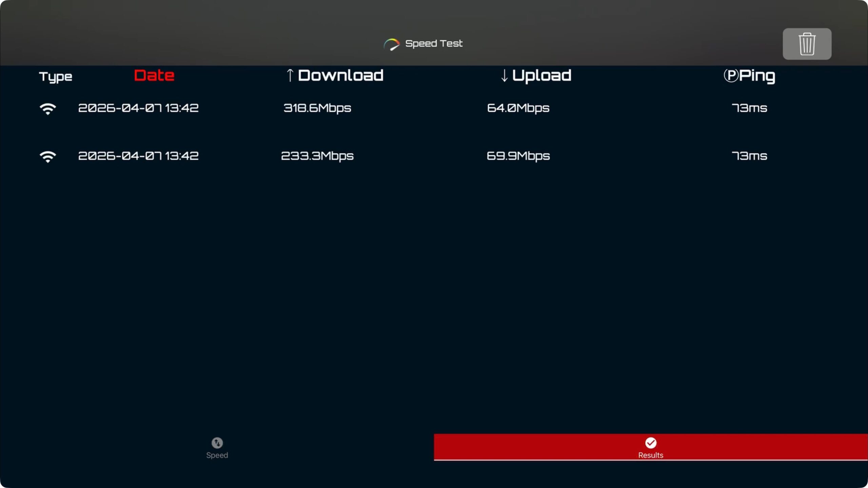The height and width of the screenshot is (488, 868).
Task: Sort results by Type column header
Action: tap(56, 77)
